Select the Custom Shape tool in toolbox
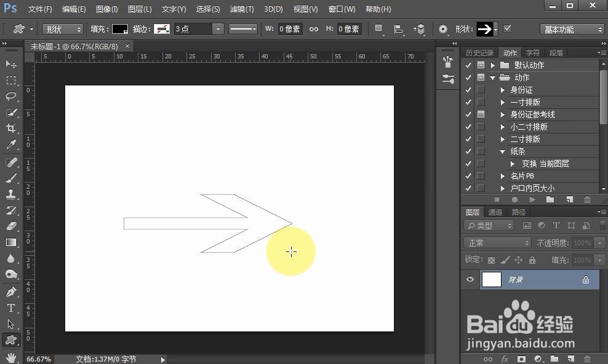Screen dimensions: 608x364 click(x=11, y=340)
